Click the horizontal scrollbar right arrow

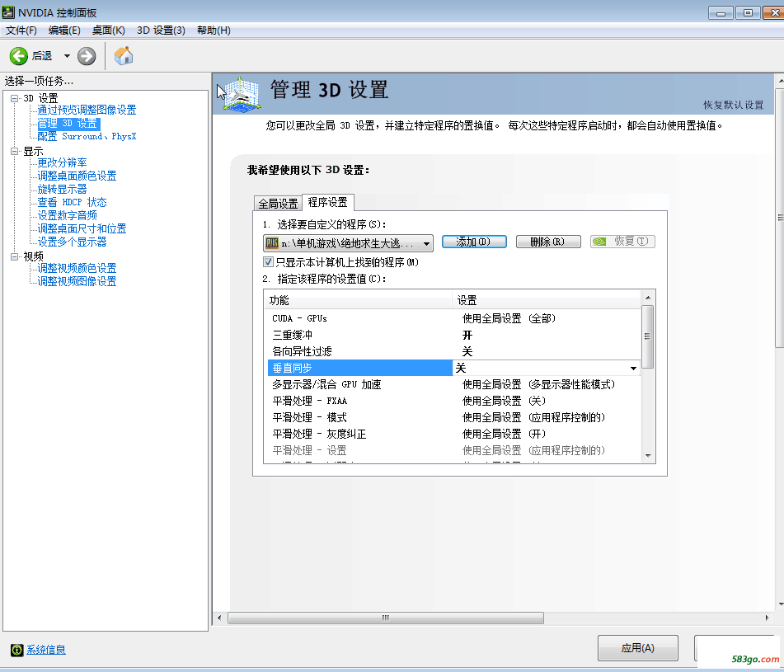767,618
